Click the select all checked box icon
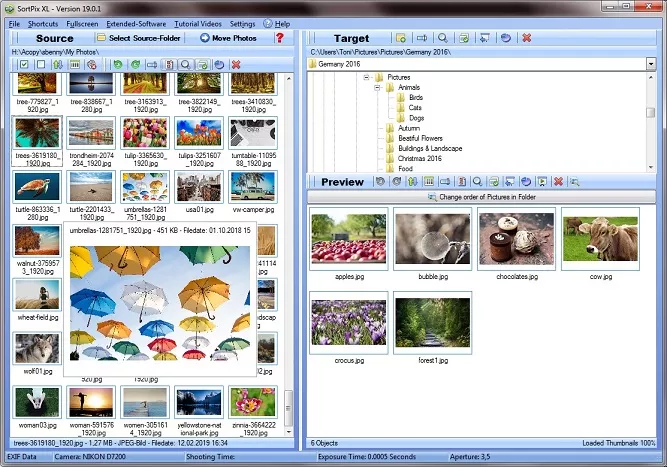The width and height of the screenshot is (667, 467). [23, 64]
